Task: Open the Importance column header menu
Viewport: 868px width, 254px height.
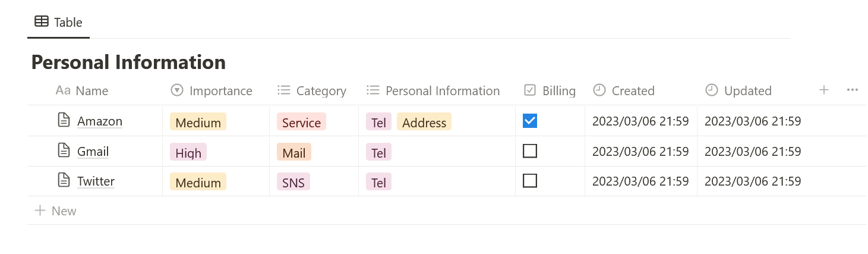Action: tap(212, 90)
